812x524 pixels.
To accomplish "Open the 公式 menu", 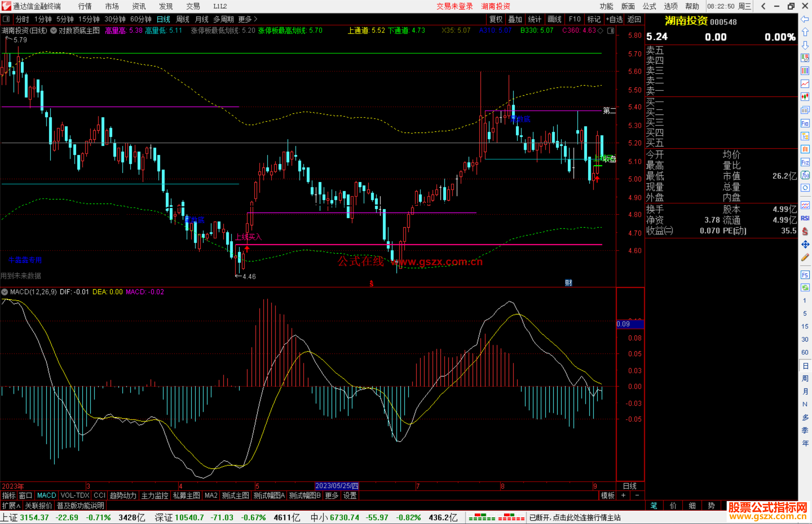I will 649,6.
